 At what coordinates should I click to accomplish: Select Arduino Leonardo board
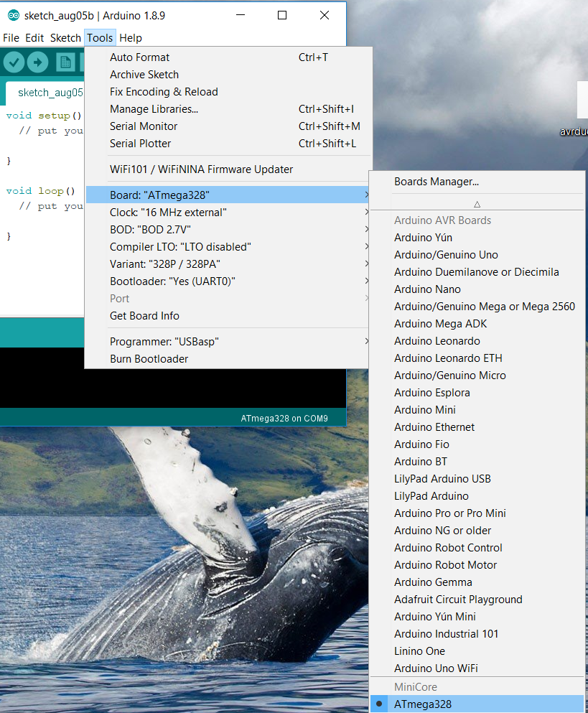(477, 341)
